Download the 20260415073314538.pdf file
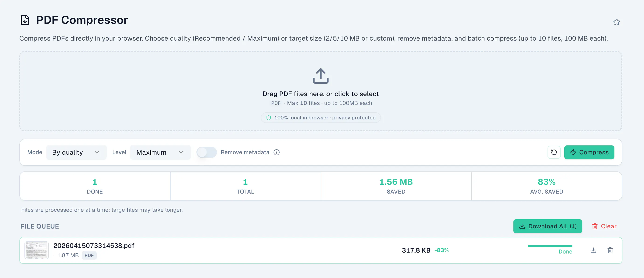The image size is (644, 278). point(593,250)
